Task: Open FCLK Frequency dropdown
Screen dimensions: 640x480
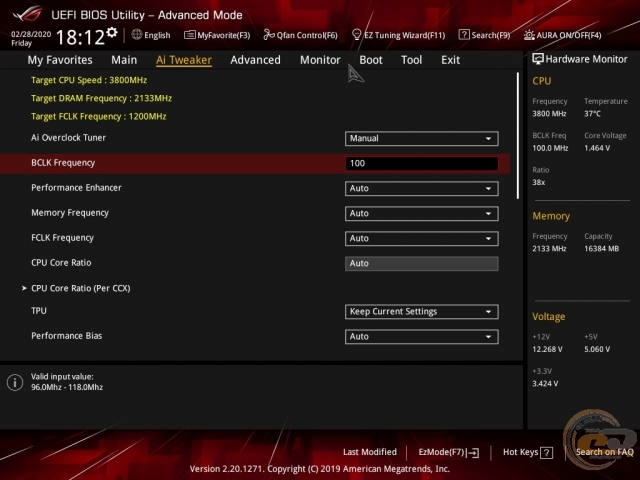Action: coord(421,238)
